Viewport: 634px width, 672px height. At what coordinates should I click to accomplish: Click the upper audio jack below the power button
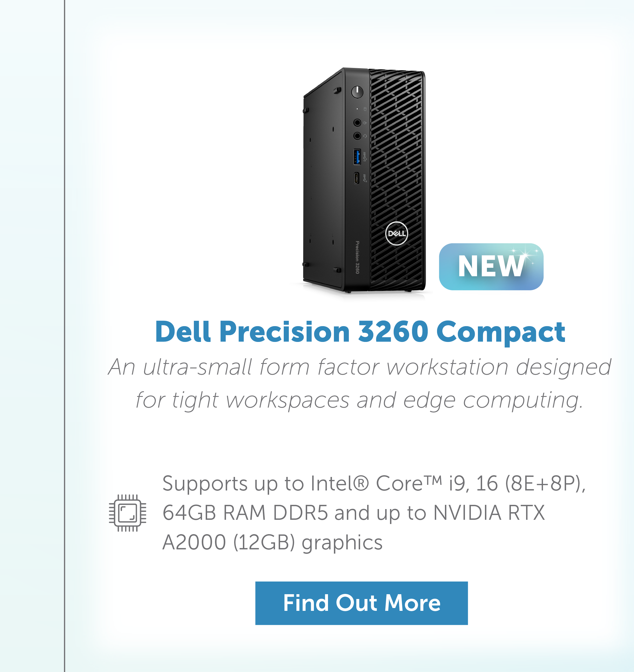pos(357,122)
